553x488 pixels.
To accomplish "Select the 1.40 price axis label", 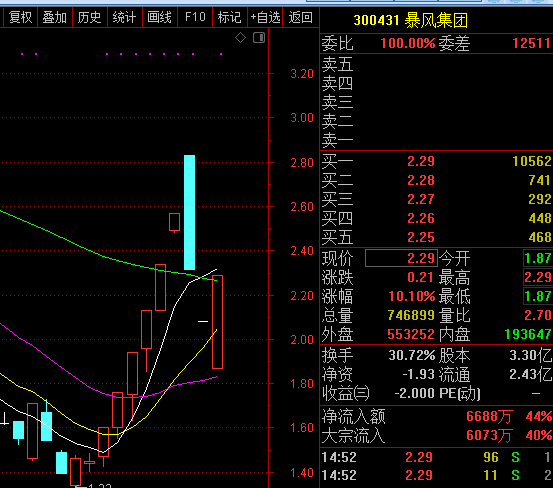I will pyautogui.click(x=302, y=472).
